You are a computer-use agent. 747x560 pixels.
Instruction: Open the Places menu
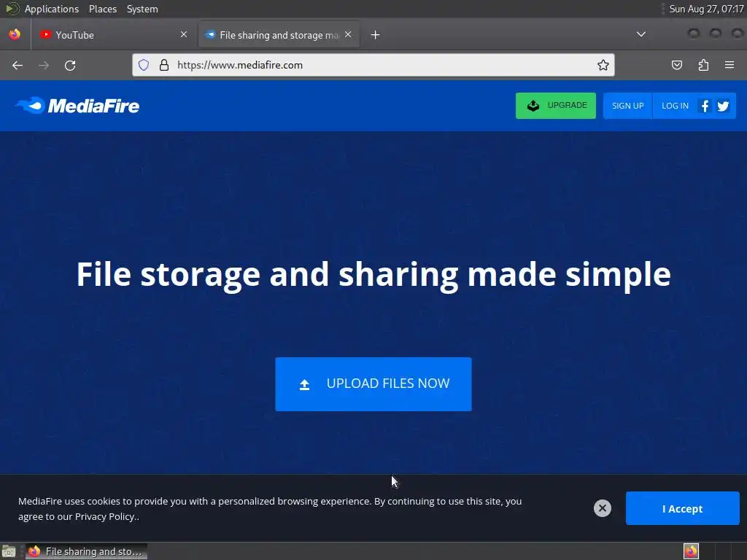[x=102, y=9]
